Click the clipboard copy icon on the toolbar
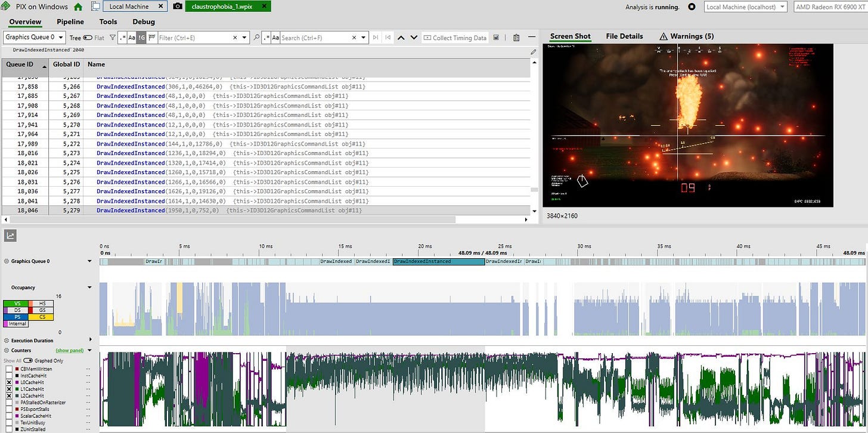868x433 pixels. click(x=516, y=37)
